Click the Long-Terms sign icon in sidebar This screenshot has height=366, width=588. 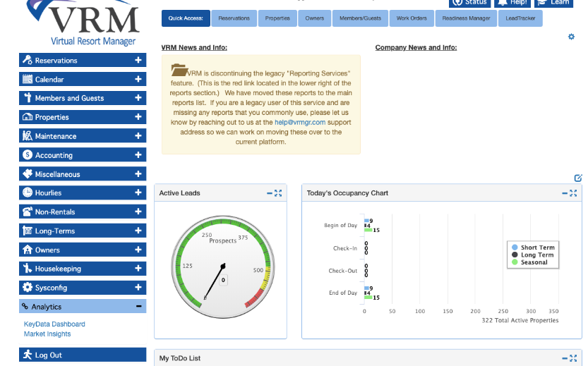pos(27,231)
